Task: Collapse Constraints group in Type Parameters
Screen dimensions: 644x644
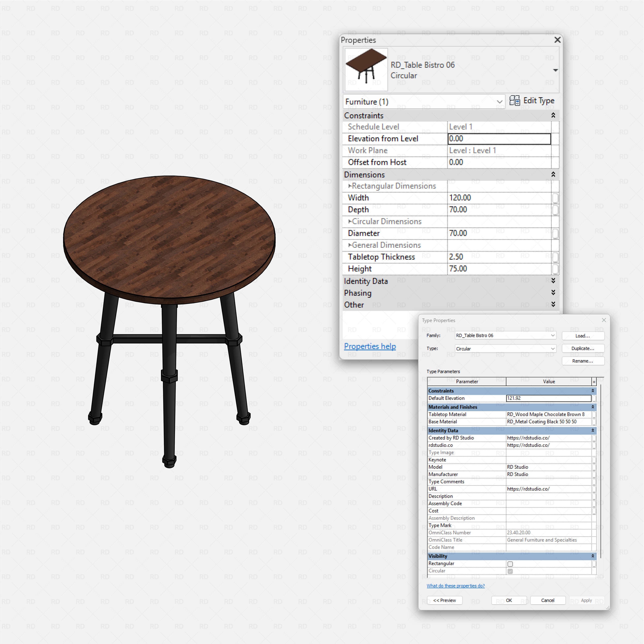Action: pyautogui.click(x=593, y=391)
